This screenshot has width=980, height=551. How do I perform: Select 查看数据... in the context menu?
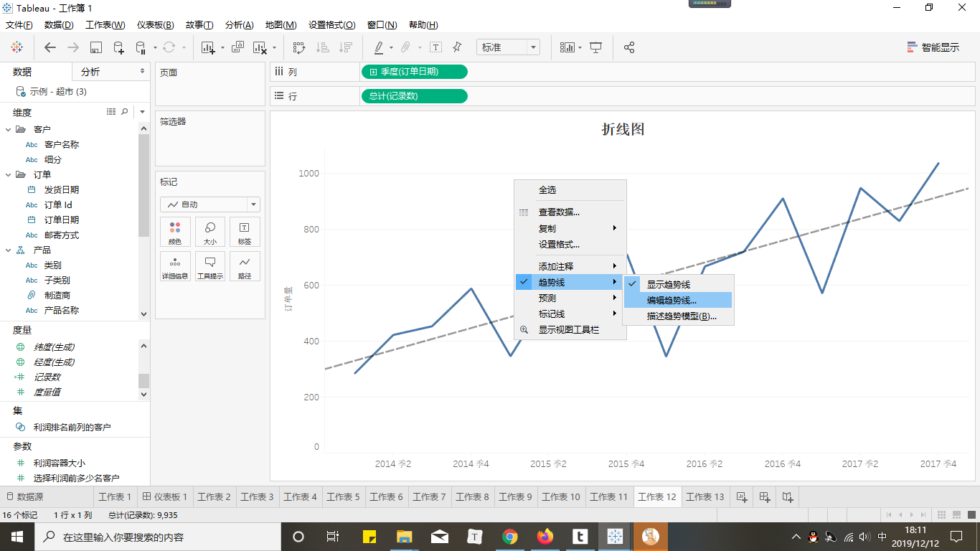coord(570,212)
